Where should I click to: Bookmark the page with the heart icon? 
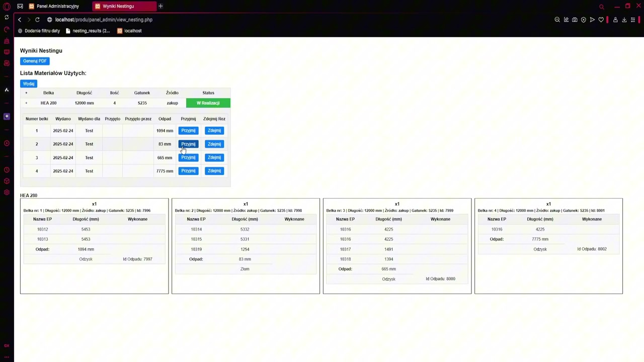pyautogui.click(x=601, y=20)
